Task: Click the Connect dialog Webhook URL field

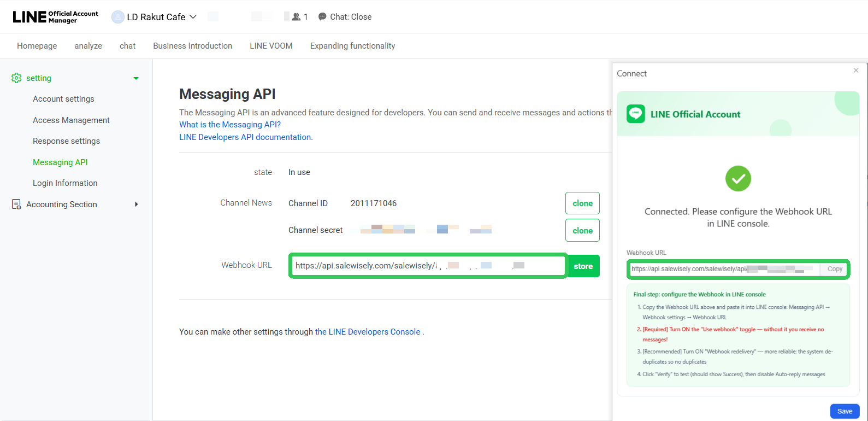Action: (724, 269)
